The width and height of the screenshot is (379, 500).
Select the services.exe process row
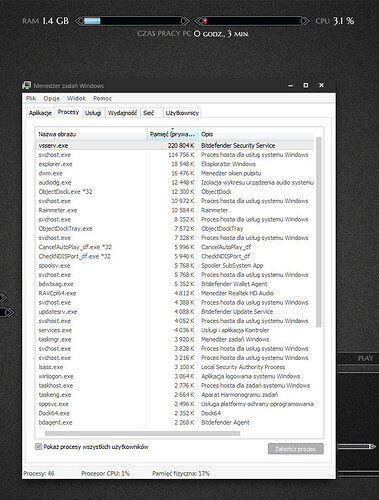pos(175,330)
